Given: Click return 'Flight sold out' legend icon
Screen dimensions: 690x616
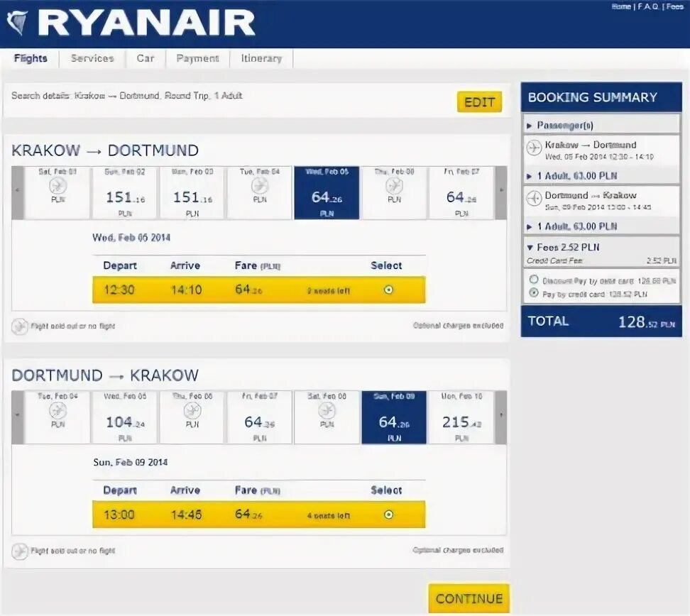Looking at the screenshot, I should (x=19, y=551).
